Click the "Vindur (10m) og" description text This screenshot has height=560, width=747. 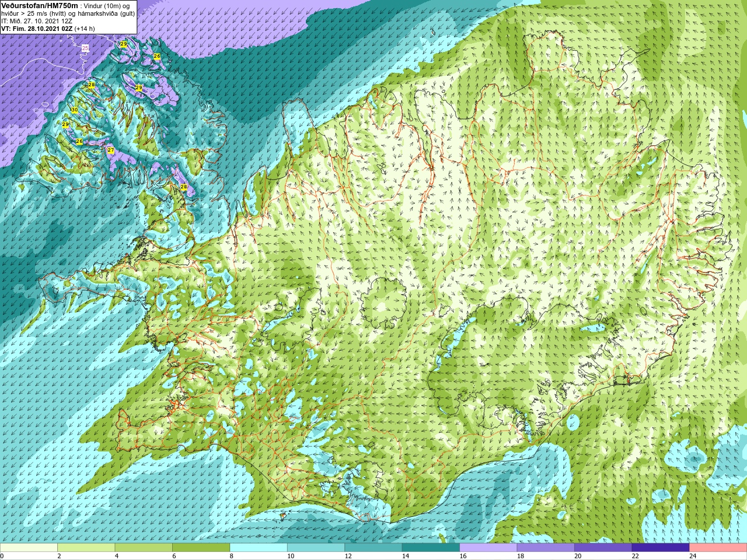click(x=107, y=6)
